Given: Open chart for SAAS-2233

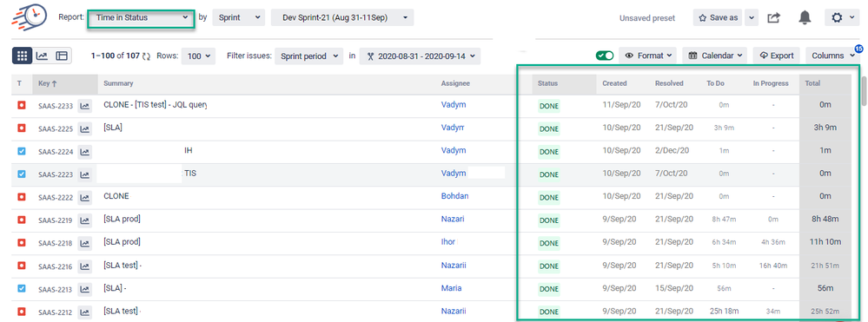Looking at the screenshot, I should click(84, 106).
